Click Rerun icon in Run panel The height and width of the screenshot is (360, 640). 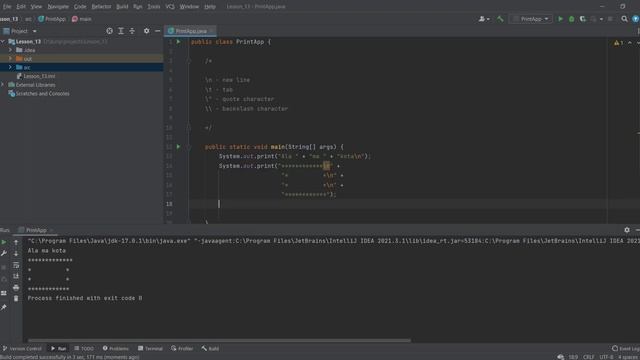[4, 242]
